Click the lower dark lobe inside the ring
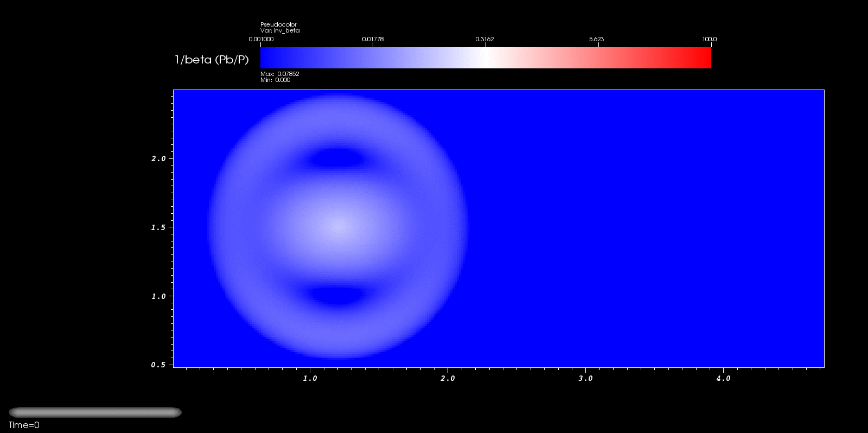868x433 pixels. tap(337, 295)
